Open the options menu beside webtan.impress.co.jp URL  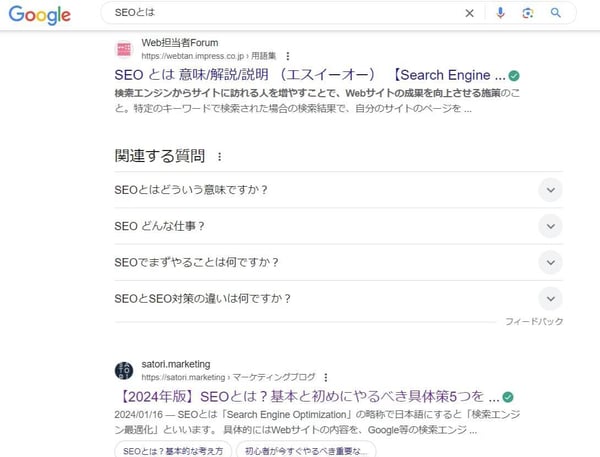click(x=288, y=56)
